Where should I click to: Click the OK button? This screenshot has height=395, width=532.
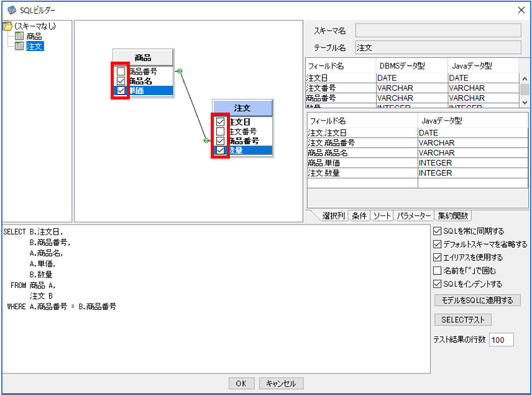click(x=241, y=383)
